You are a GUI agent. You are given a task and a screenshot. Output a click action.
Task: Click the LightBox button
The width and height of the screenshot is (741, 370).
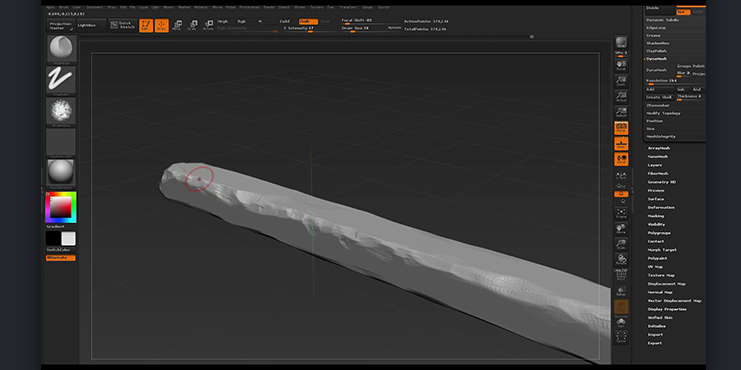coord(90,25)
